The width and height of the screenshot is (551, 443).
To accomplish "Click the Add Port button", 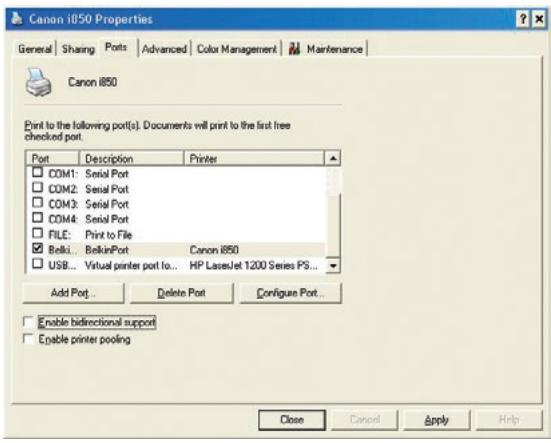I will (x=73, y=293).
